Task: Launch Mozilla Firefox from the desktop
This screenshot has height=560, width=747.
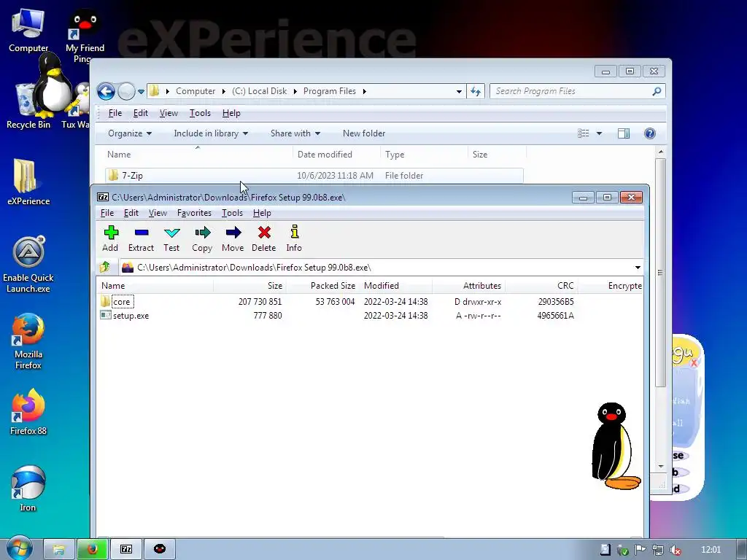Action: coord(28,341)
